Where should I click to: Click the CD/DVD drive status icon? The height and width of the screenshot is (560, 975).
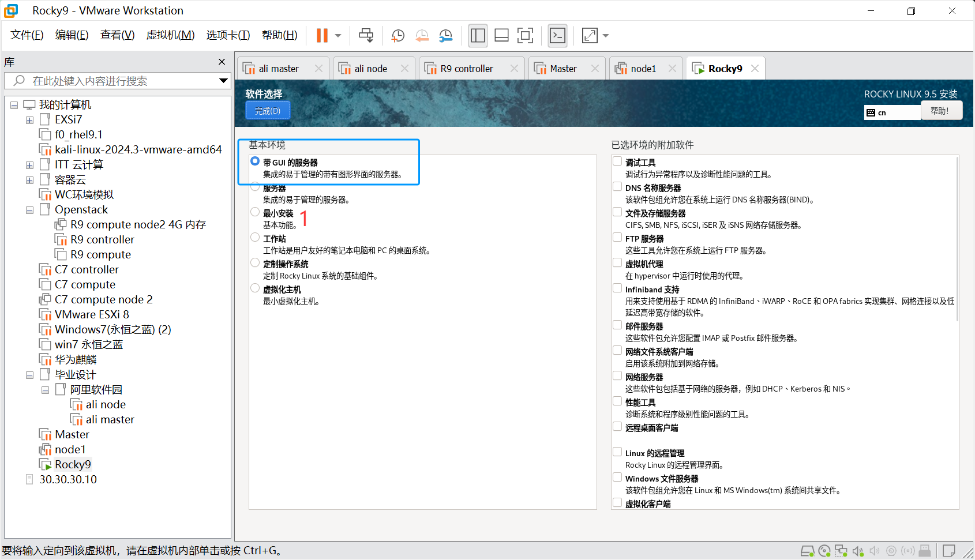[824, 551]
